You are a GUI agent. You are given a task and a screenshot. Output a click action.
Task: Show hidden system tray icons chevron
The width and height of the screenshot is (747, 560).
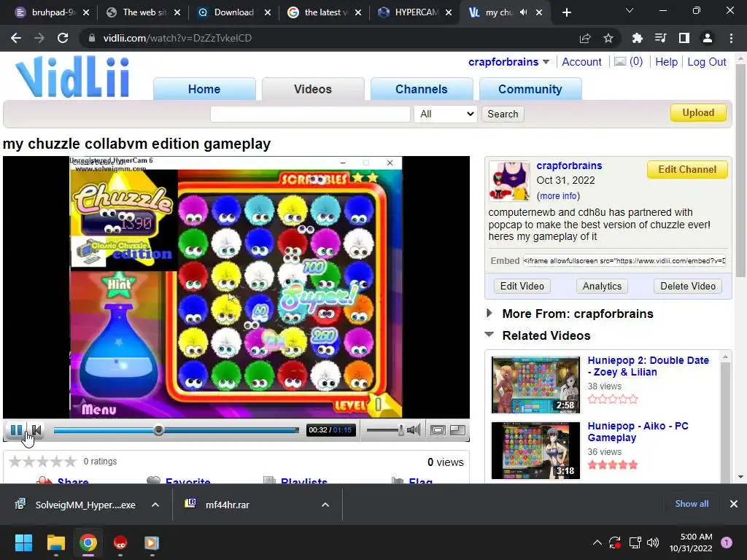pyautogui.click(x=597, y=542)
